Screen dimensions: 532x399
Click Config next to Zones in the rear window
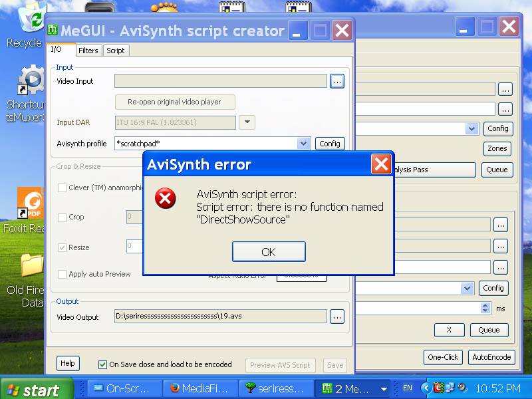point(497,128)
